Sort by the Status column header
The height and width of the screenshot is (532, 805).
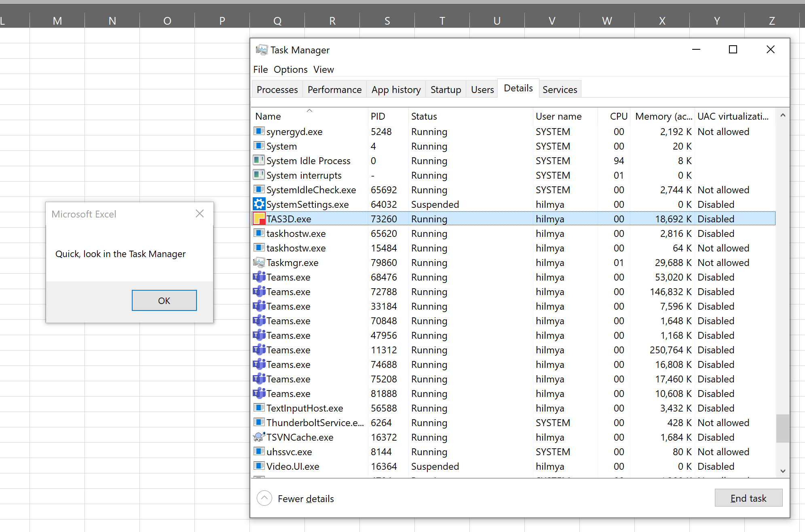tap(470, 116)
